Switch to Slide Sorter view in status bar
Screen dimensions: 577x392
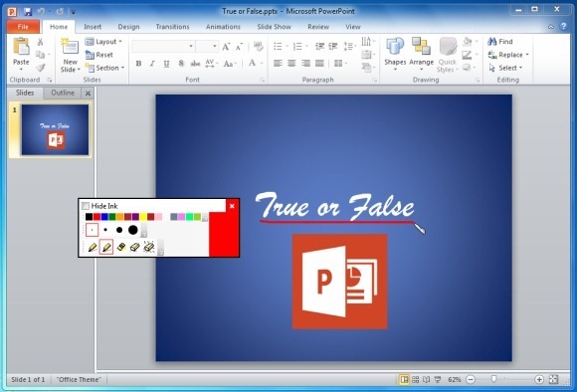tap(416, 379)
